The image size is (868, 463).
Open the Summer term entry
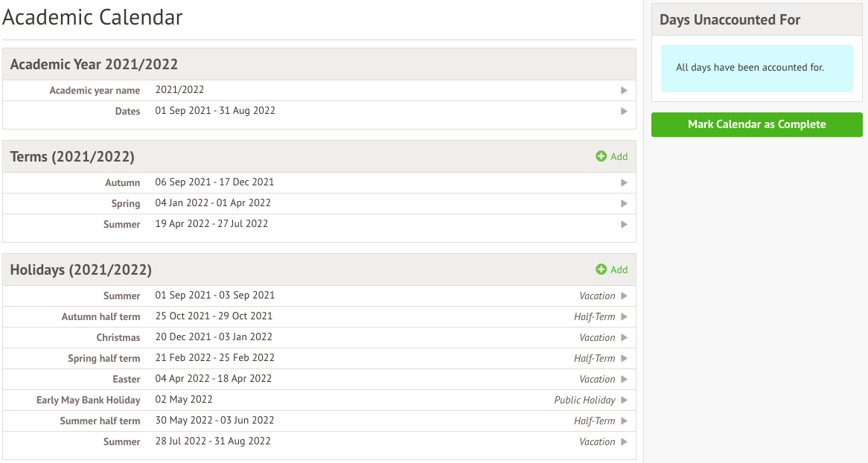[624, 224]
